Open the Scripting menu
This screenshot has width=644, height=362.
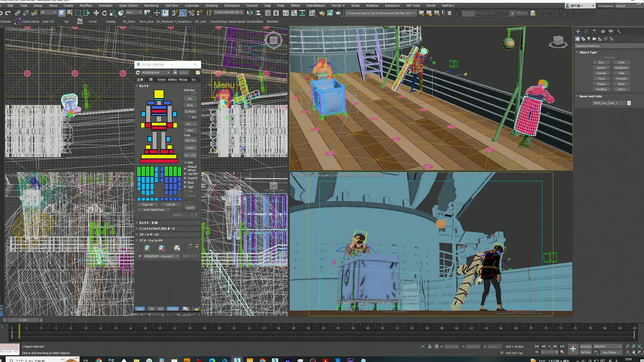click(212, 6)
